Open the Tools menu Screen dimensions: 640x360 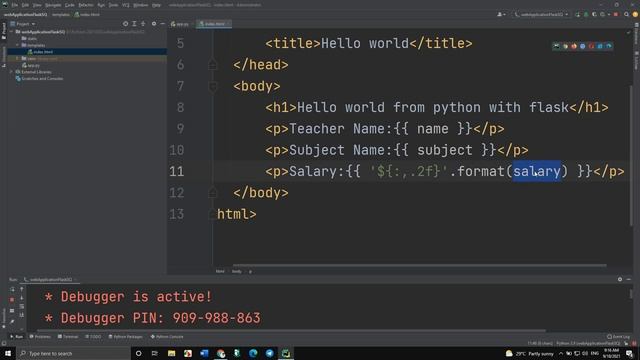tap(113, 5)
